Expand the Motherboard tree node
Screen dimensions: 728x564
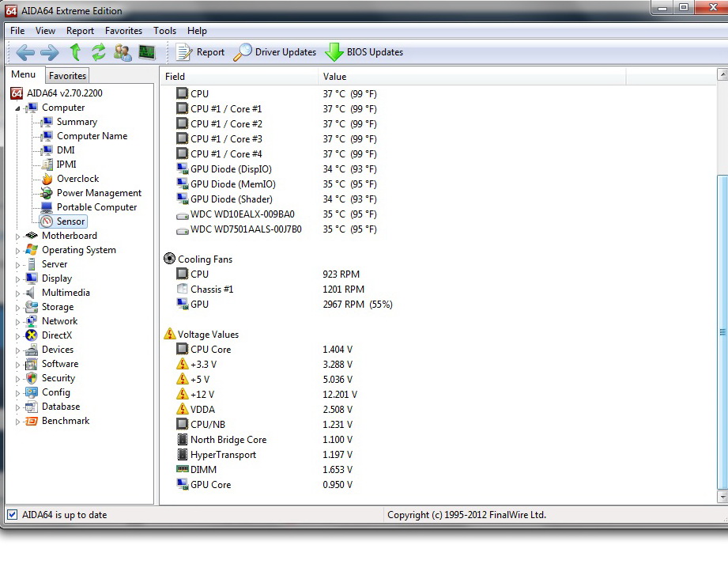pos(17,237)
